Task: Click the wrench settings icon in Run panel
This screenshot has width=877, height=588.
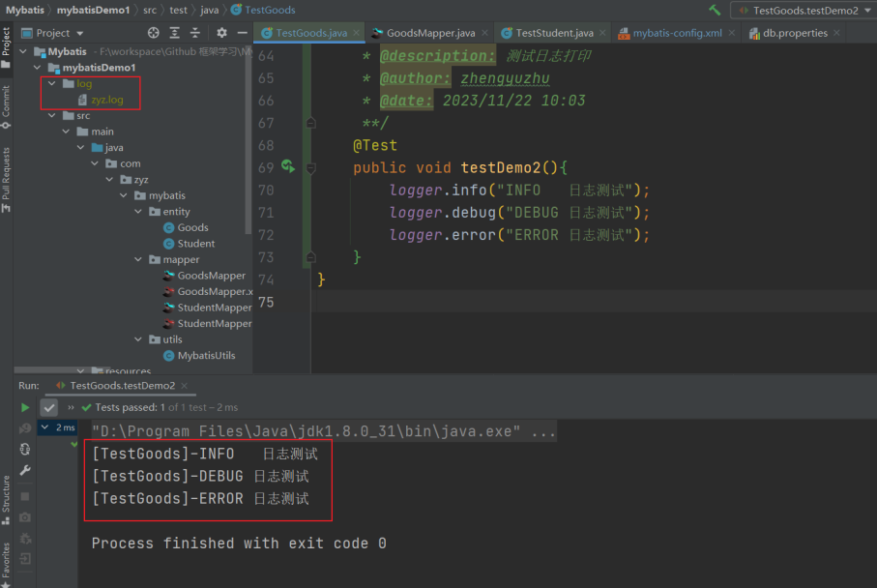Action: [25, 471]
